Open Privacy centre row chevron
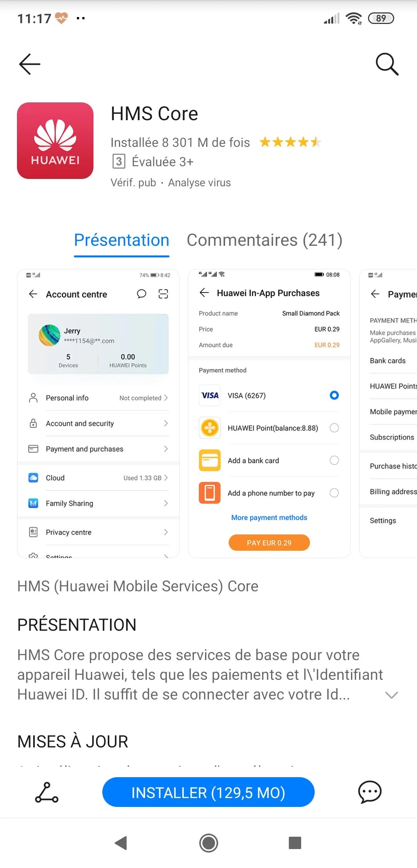The width and height of the screenshot is (417, 868). point(166,532)
